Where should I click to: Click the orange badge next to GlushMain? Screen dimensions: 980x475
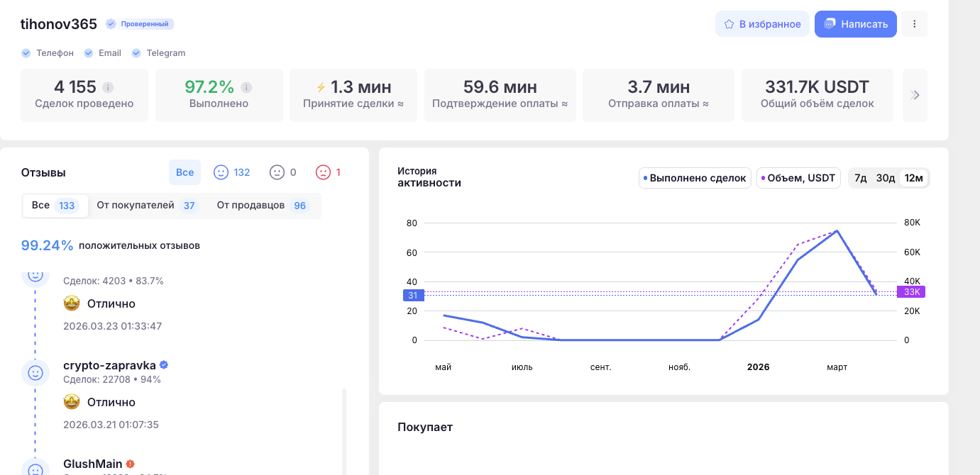click(x=131, y=464)
